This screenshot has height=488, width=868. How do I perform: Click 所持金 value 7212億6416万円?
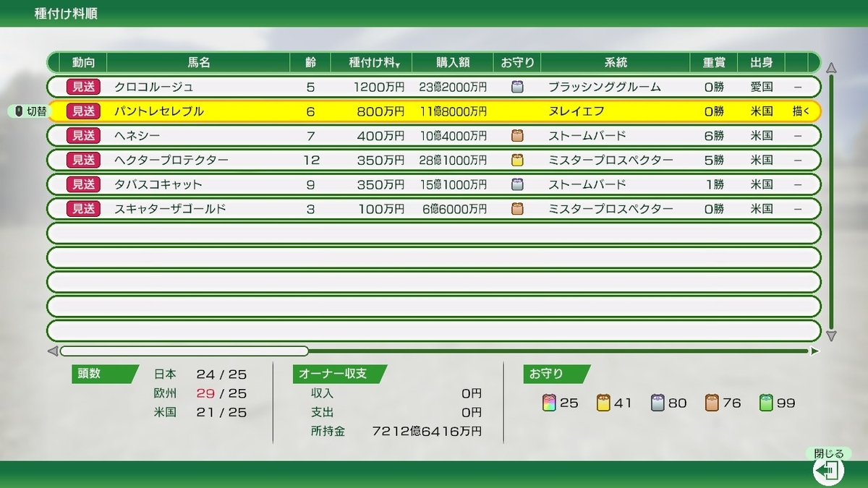point(427,432)
